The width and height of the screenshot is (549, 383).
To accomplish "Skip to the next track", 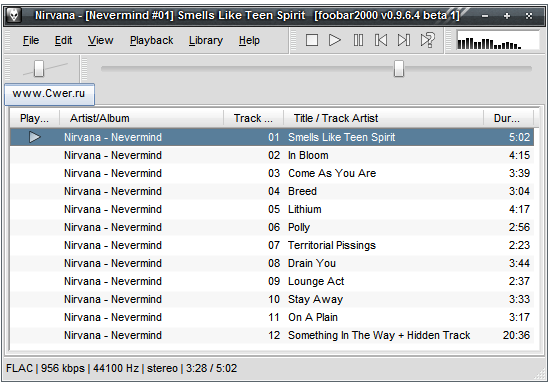I will coord(404,40).
